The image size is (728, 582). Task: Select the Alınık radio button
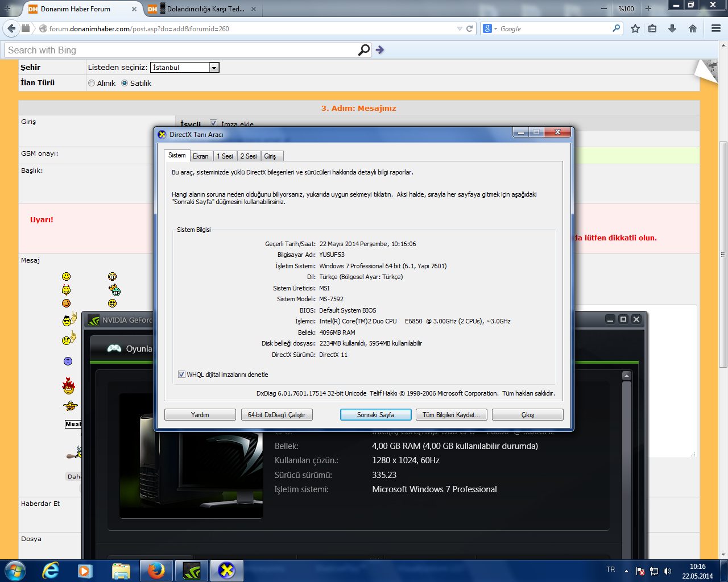92,83
